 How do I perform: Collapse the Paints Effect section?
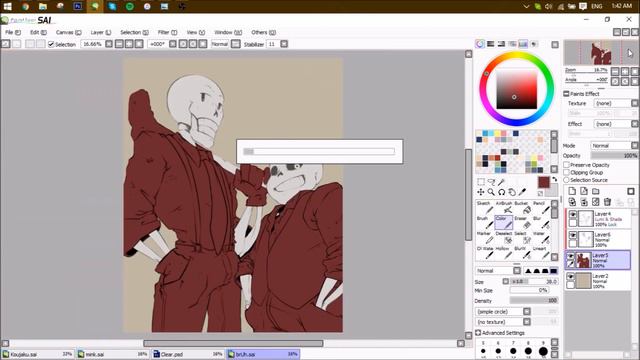tap(567, 94)
